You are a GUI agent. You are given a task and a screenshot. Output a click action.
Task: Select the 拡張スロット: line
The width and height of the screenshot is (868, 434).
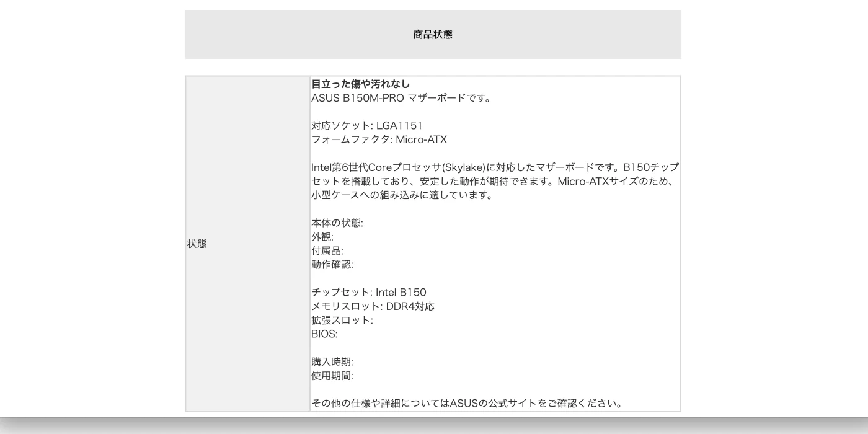point(342,321)
